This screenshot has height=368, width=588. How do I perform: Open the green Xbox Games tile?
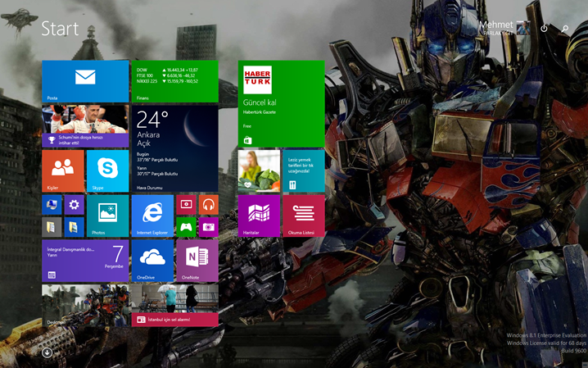(186, 227)
